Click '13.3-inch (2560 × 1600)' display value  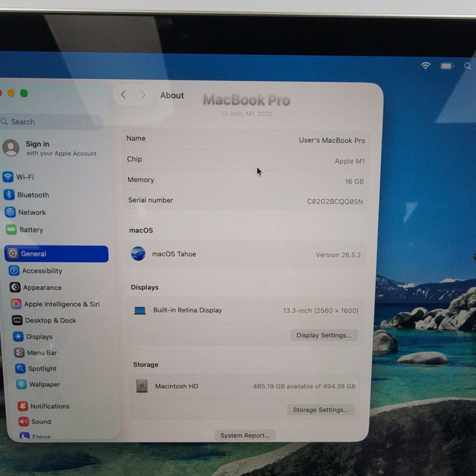coord(321,310)
